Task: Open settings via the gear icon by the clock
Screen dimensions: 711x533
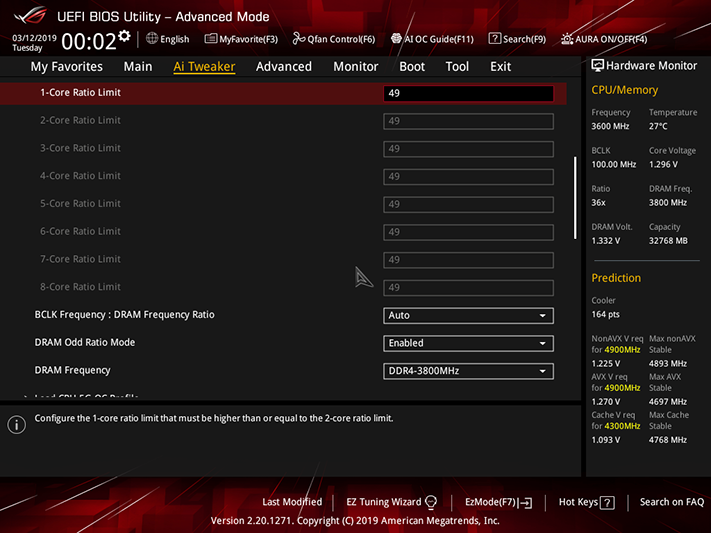Action: point(124,36)
